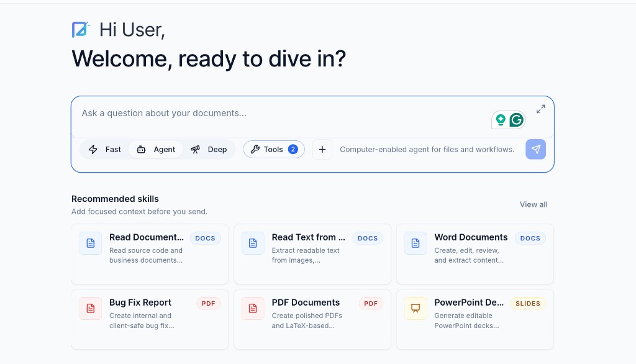The image size is (636, 364).
Task: Click the lightning bolt Fast icon
Action: point(93,149)
